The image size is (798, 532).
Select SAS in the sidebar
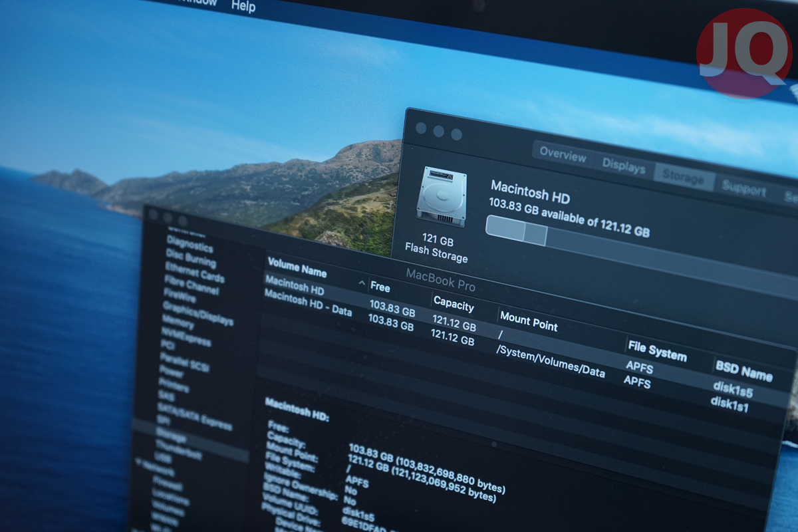point(166,395)
